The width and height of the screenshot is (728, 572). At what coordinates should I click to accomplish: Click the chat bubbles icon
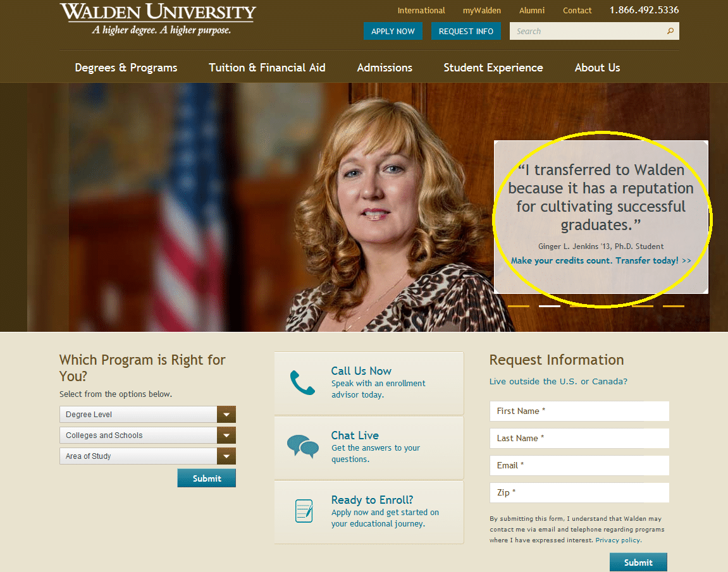303,447
